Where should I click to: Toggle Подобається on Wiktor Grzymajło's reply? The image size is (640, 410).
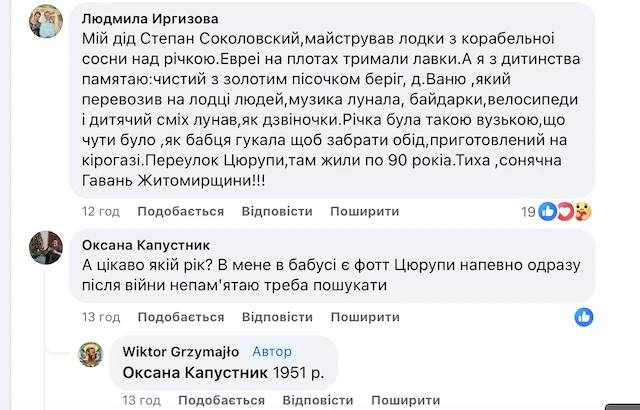[208, 400]
